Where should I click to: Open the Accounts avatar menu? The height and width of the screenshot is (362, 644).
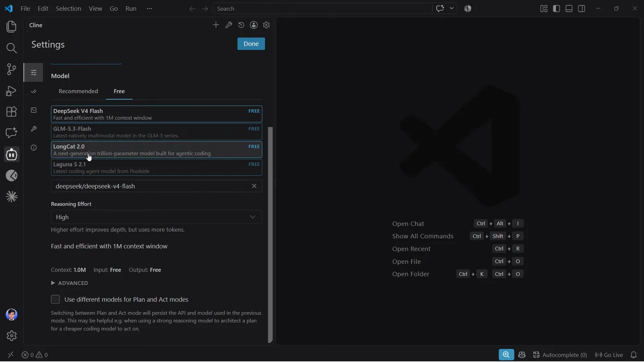coord(11,315)
